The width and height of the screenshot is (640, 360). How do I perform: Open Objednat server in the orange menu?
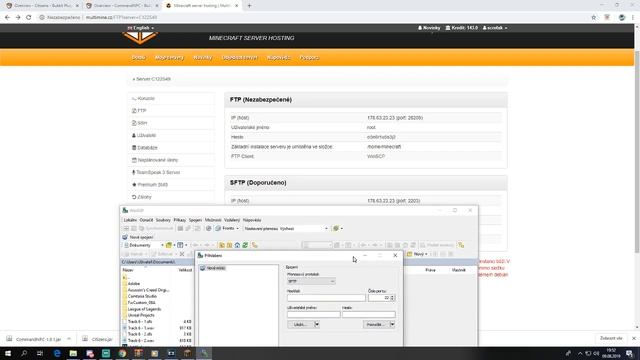(240, 58)
